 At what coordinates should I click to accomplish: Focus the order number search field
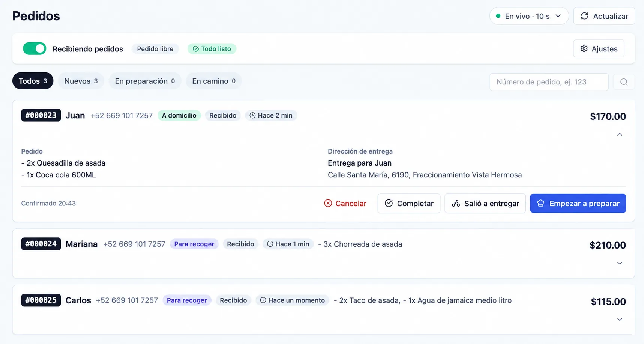click(x=549, y=82)
